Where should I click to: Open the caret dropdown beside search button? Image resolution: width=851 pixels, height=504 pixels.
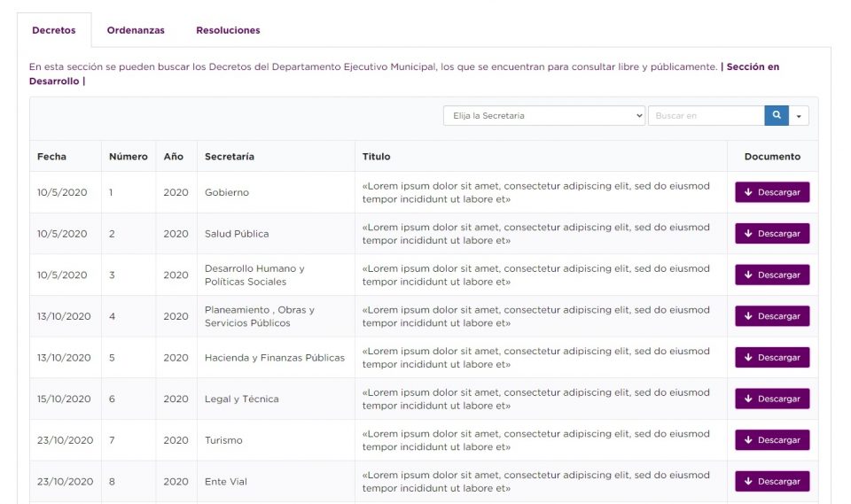click(x=799, y=116)
